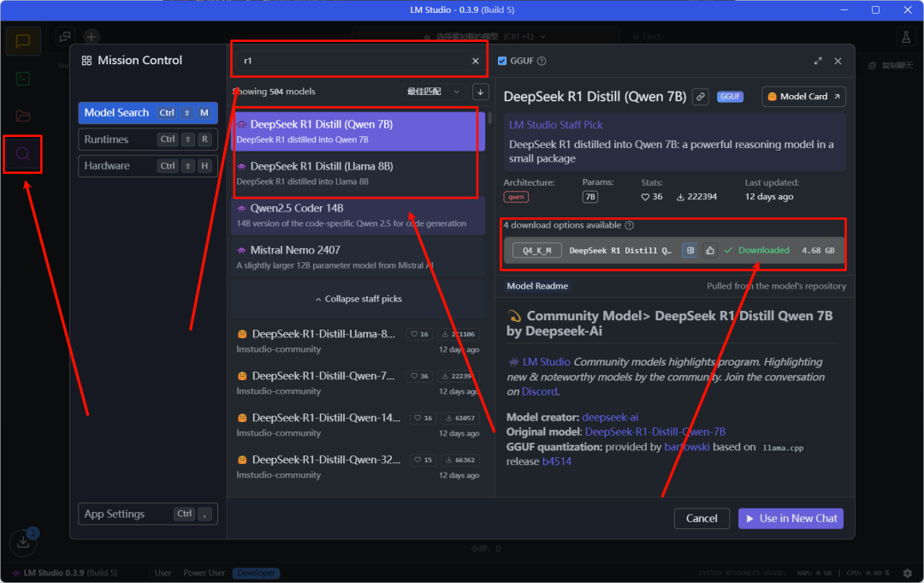Select Developer mode in status bar
This screenshot has height=583, width=924.
pos(257,573)
